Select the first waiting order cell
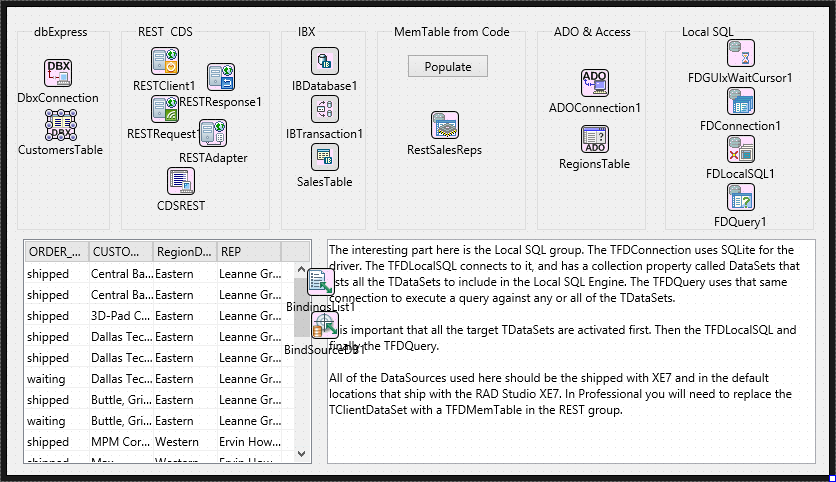Image resolution: width=836 pixels, height=482 pixels. (57, 379)
